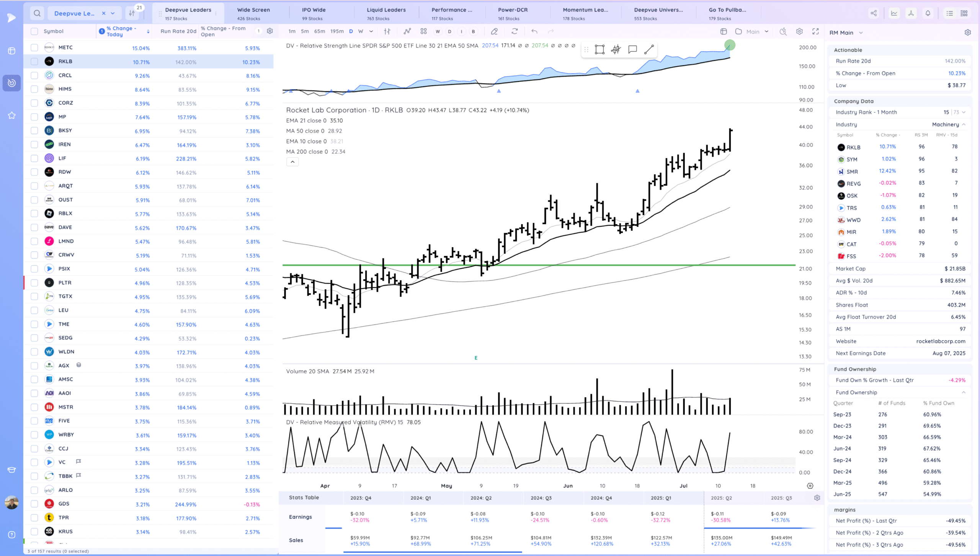Open the IPO Wide tab

click(x=314, y=13)
